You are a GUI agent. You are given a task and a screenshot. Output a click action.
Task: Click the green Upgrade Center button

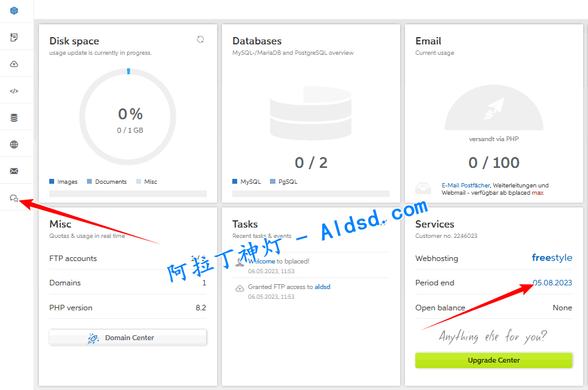(494, 360)
